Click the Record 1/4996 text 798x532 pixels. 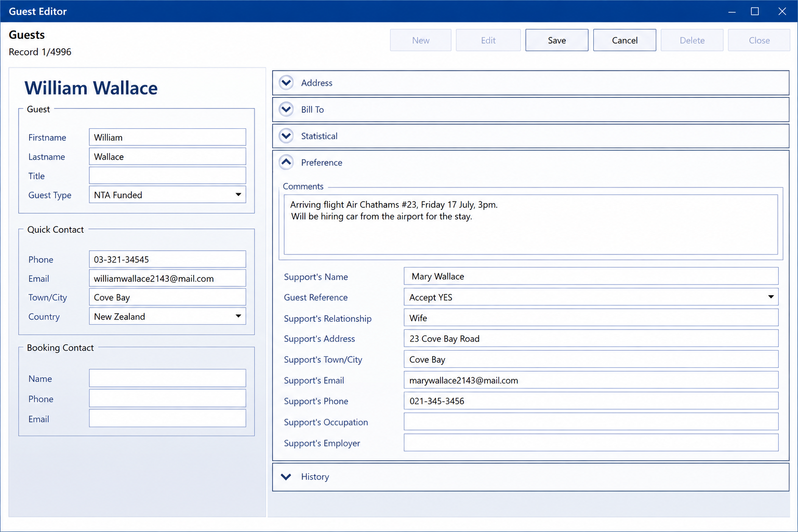(x=40, y=52)
